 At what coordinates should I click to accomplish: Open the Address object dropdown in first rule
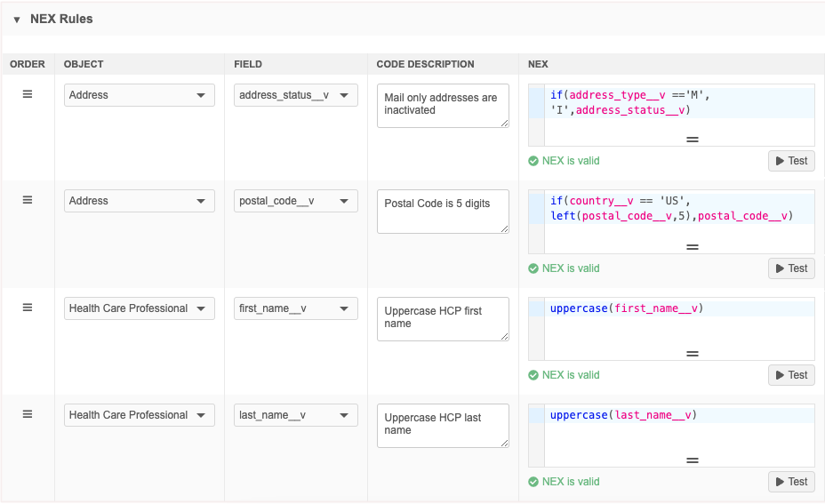click(139, 95)
